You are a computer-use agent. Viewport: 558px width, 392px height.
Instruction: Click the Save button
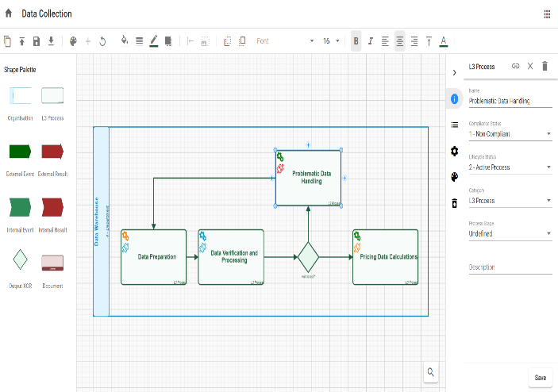point(540,378)
